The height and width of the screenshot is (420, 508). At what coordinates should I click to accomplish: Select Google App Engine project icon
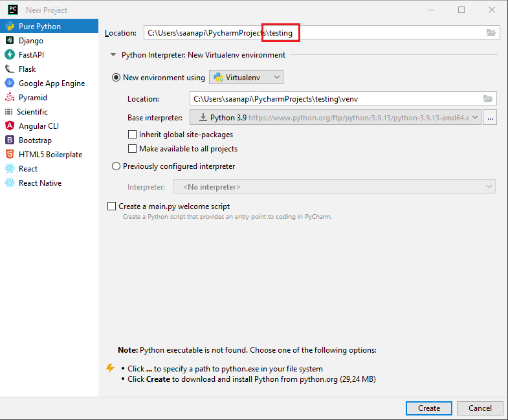[x=10, y=83]
